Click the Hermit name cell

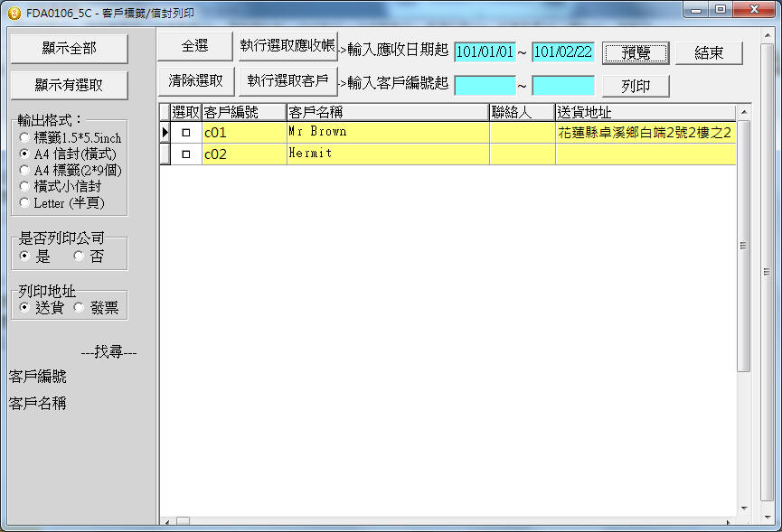pyautogui.click(x=388, y=154)
